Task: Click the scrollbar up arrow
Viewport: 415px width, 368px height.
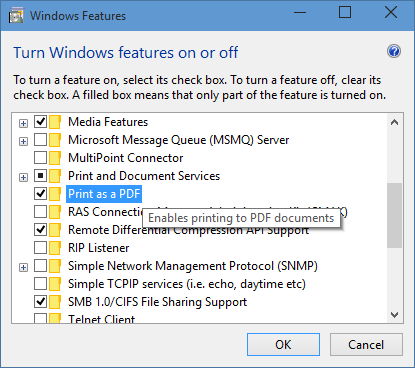Action: pyautogui.click(x=394, y=122)
